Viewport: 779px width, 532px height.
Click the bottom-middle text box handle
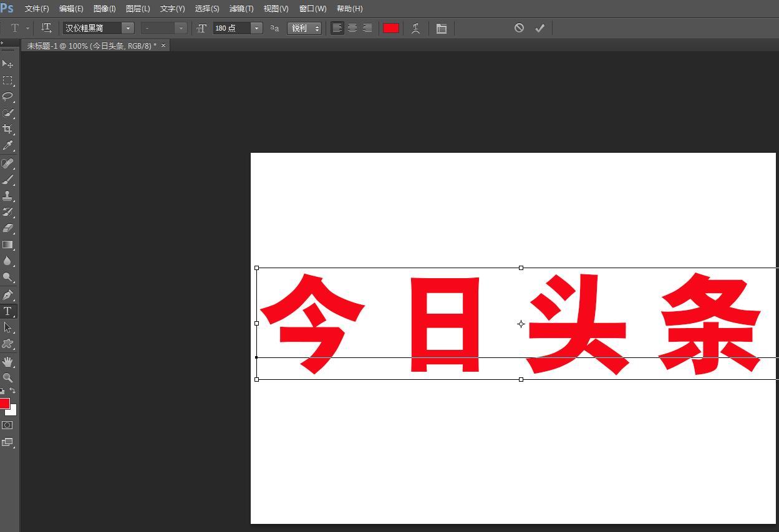[521, 379]
